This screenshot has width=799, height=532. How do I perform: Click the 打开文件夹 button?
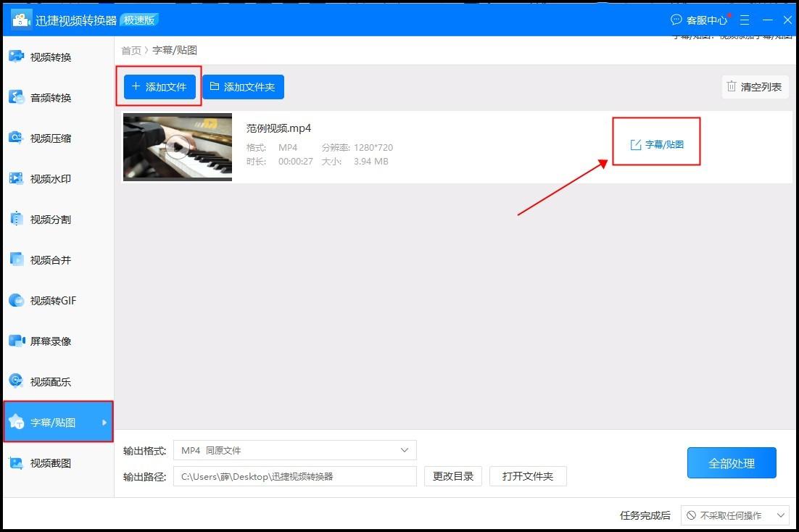coord(528,476)
